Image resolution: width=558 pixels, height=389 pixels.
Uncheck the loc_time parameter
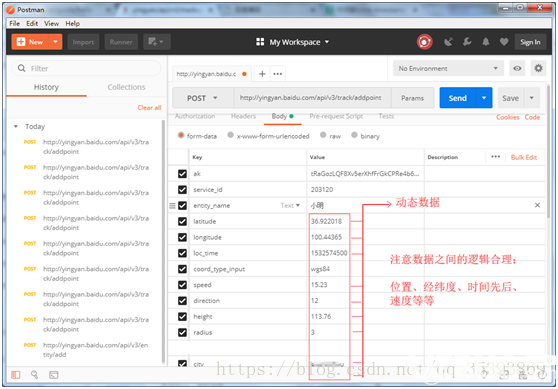(182, 253)
